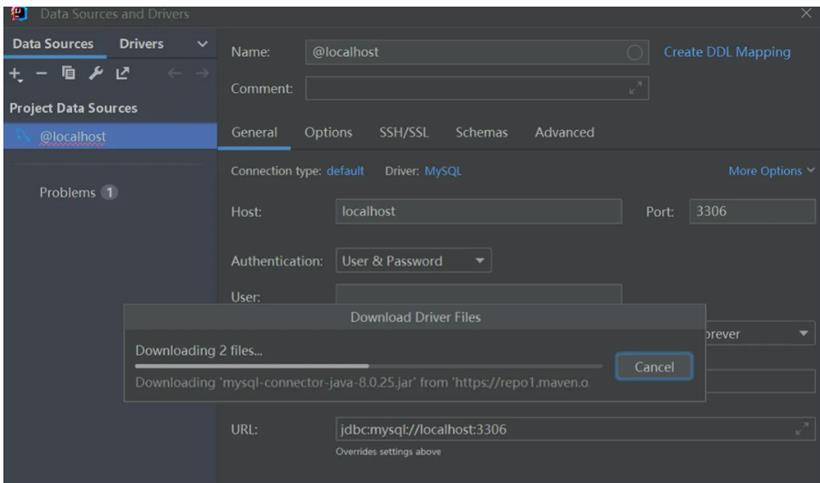The height and width of the screenshot is (483, 820).
Task: Select the @localhost data source entry
Action: pyautogui.click(x=110, y=136)
